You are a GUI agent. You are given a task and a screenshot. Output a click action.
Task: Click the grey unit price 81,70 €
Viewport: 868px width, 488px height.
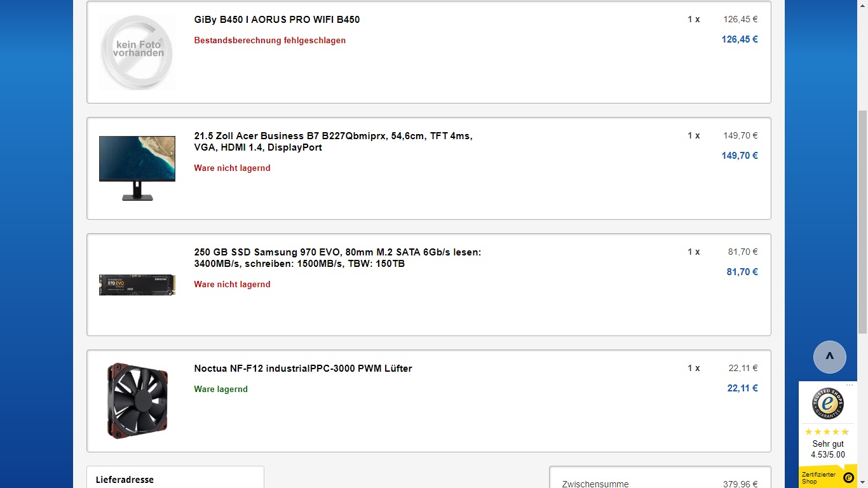(x=743, y=252)
